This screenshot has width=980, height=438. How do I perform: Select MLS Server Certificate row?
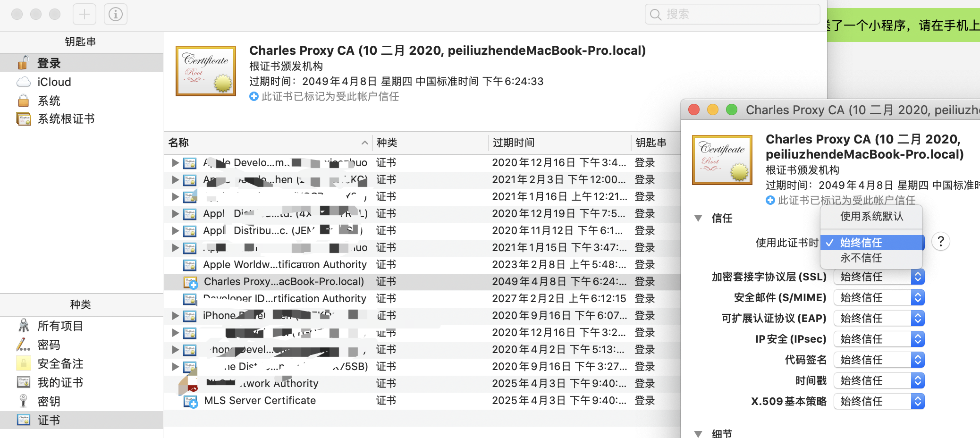tap(422, 401)
